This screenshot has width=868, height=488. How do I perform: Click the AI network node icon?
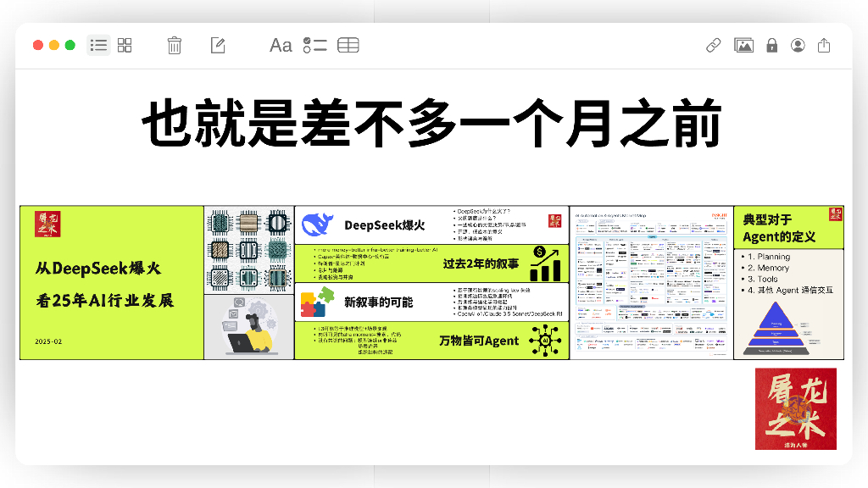(x=545, y=341)
